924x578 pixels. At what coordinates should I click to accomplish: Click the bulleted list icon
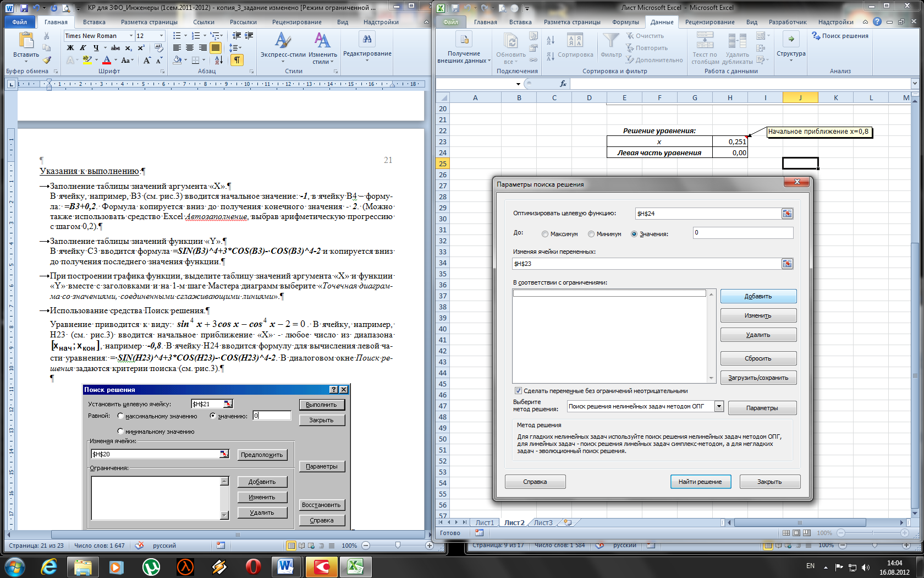point(177,36)
